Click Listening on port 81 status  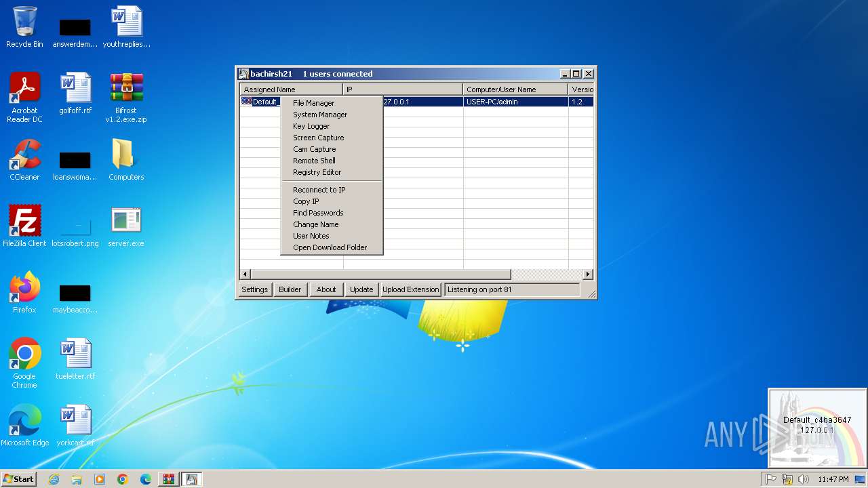coord(512,289)
